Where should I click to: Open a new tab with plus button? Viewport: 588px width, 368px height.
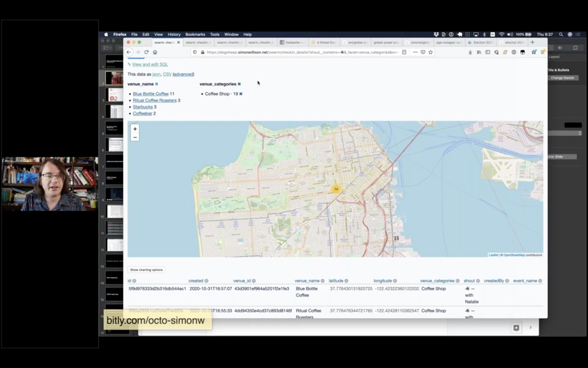point(532,42)
